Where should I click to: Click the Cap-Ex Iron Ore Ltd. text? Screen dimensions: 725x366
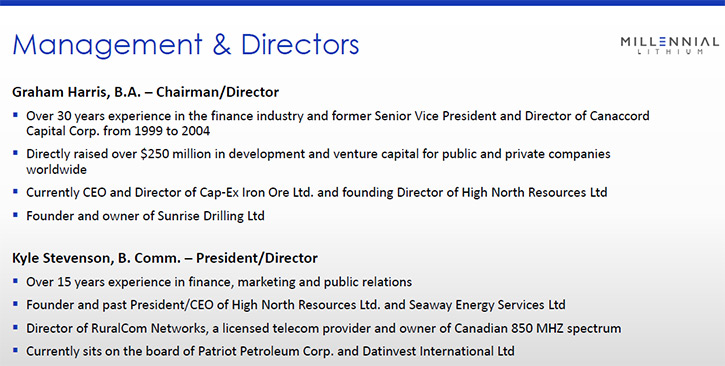[x=257, y=192]
